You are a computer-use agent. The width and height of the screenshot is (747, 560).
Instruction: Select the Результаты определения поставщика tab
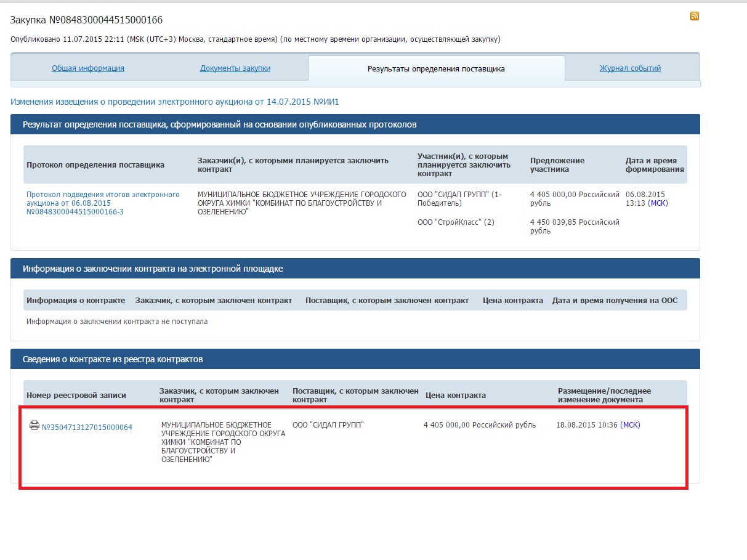click(x=436, y=69)
